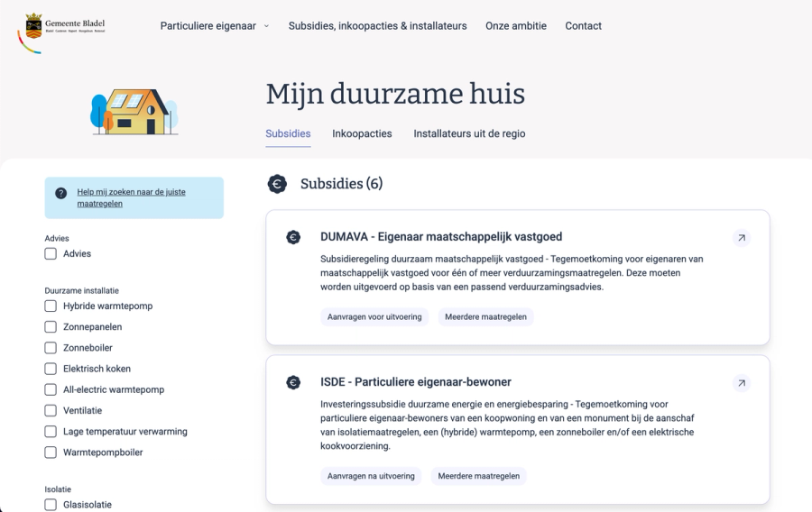Screen dimensions: 812x512
Task: Click the Particuliere eigenaar menu label
Action: (x=208, y=26)
